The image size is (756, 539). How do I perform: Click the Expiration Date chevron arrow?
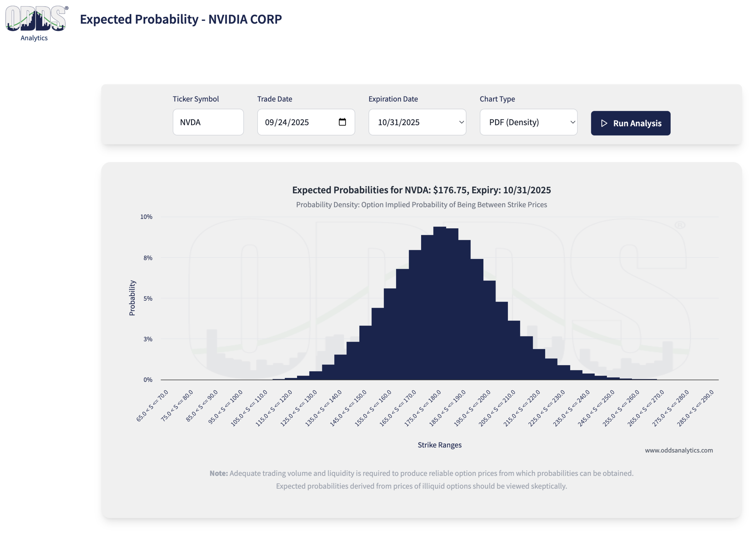coord(461,122)
